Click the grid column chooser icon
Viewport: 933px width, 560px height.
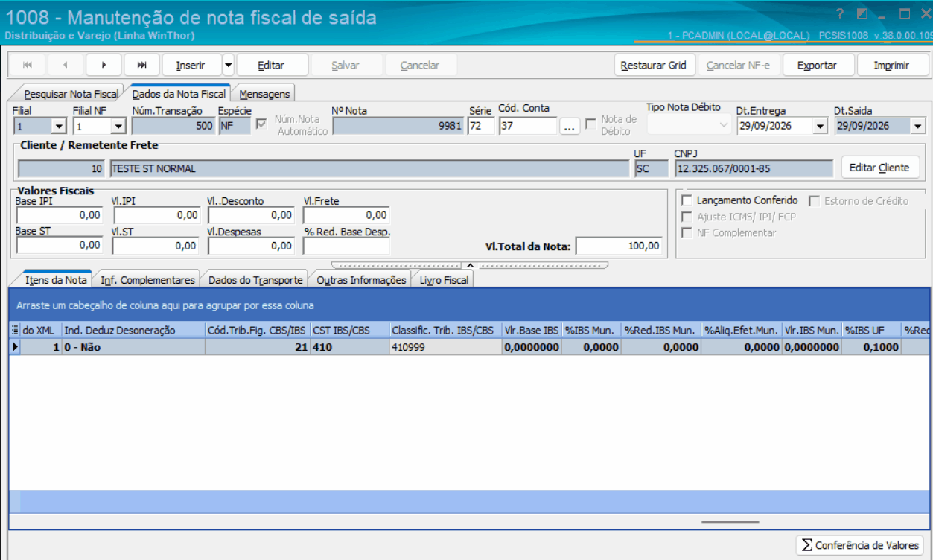coord(14,330)
